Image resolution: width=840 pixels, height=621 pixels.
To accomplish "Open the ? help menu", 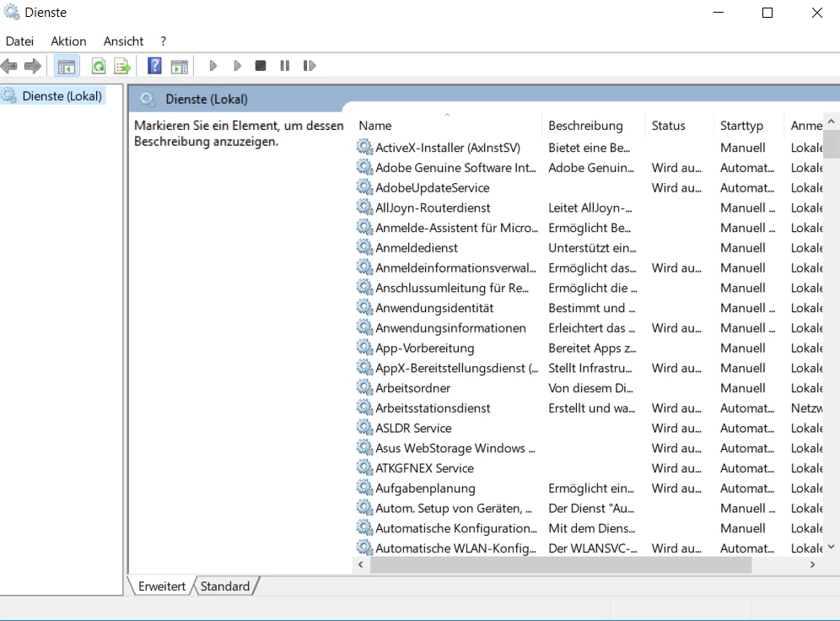I will pos(164,41).
